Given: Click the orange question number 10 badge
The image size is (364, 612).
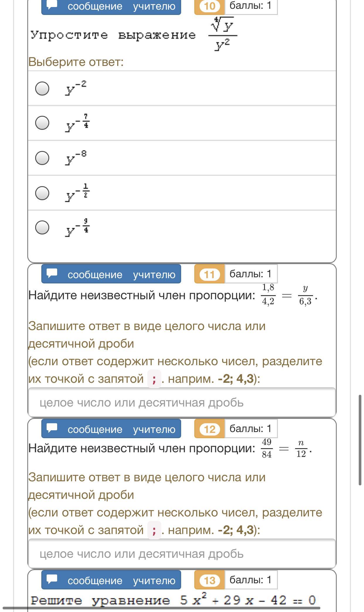Looking at the screenshot, I should pyautogui.click(x=209, y=6).
